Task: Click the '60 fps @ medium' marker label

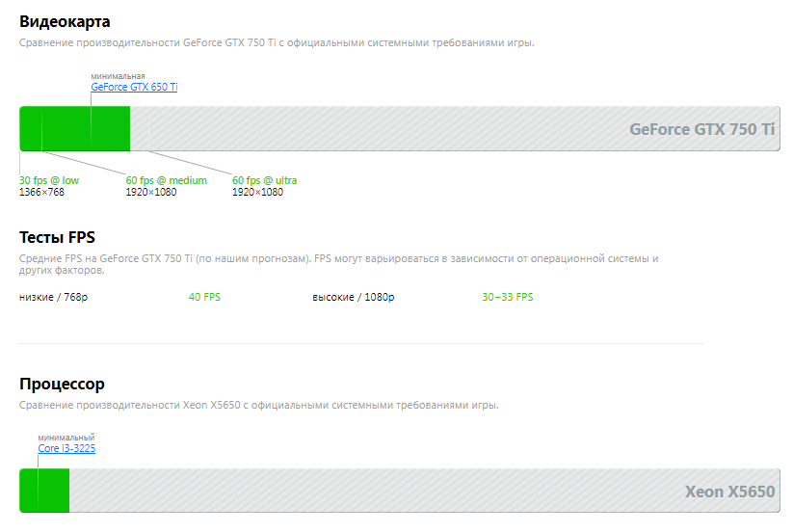Action: click(x=167, y=180)
